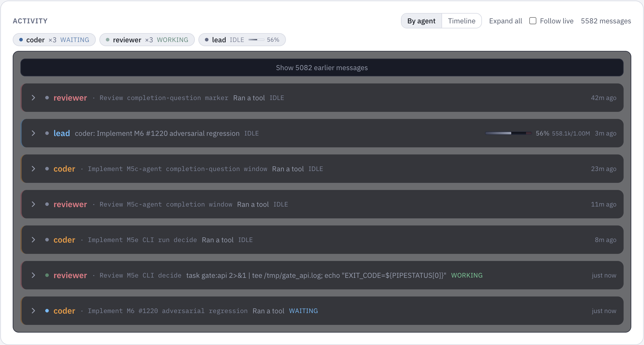Click status dot of coder M5c-agent row

click(47, 169)
